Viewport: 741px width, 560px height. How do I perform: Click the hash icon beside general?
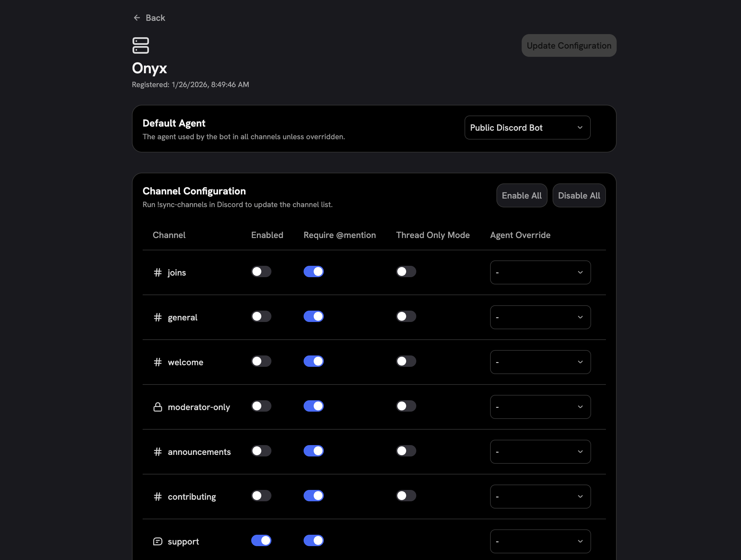(x=157, y=317)
